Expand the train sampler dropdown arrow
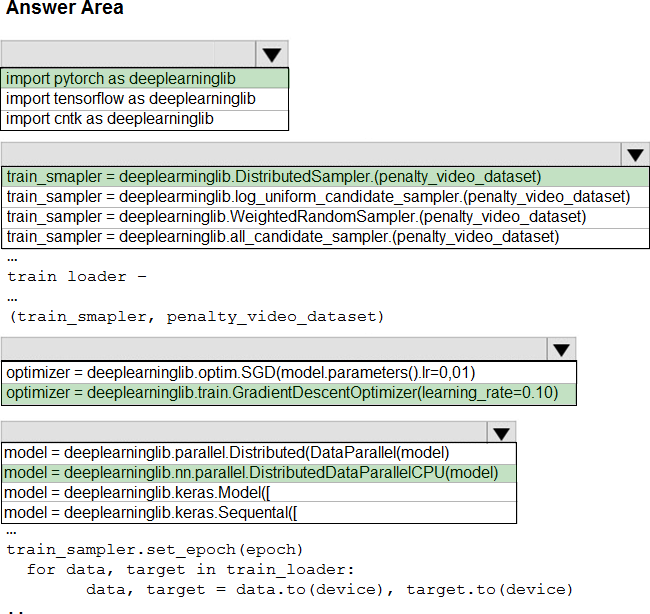 pyautogui.click(x=635, y=155)
